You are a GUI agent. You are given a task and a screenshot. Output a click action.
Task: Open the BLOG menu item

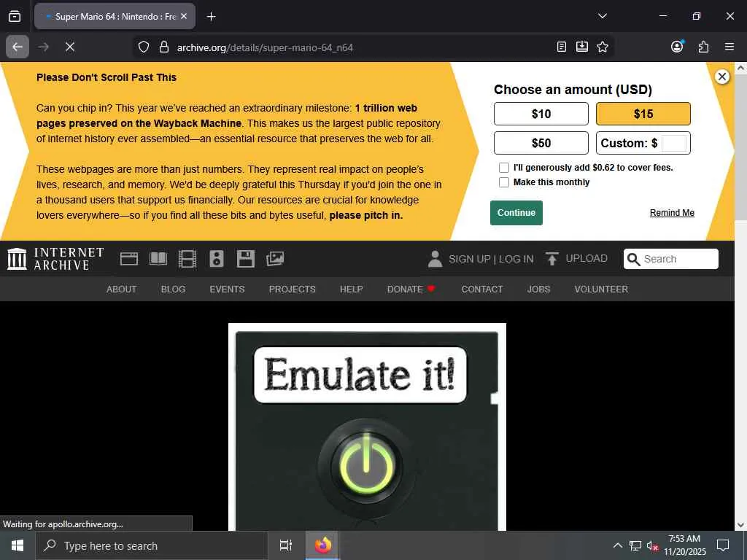coord(173,289)
